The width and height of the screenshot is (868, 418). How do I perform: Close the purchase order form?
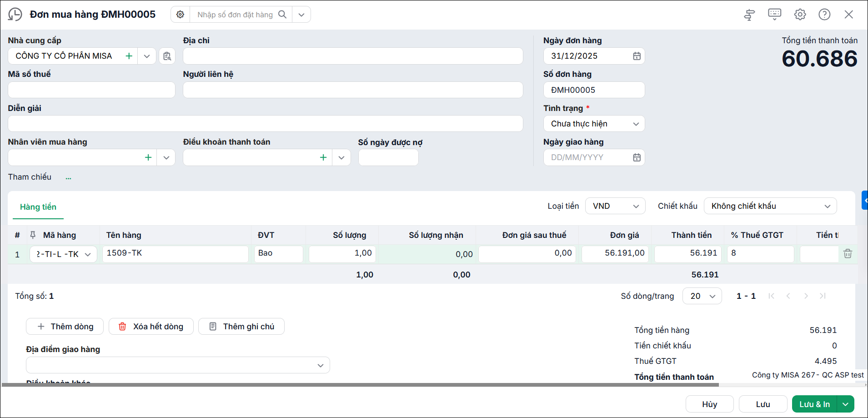click(x=849, y=15)
